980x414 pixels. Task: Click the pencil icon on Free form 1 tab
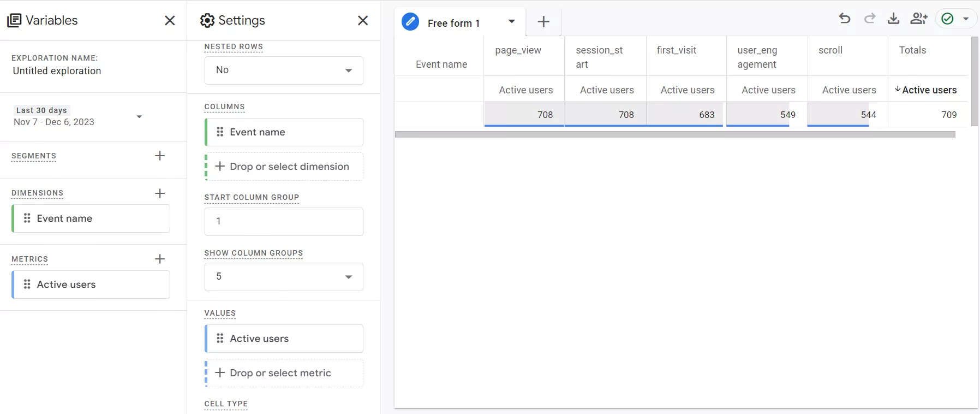click(x=410, y=22)
